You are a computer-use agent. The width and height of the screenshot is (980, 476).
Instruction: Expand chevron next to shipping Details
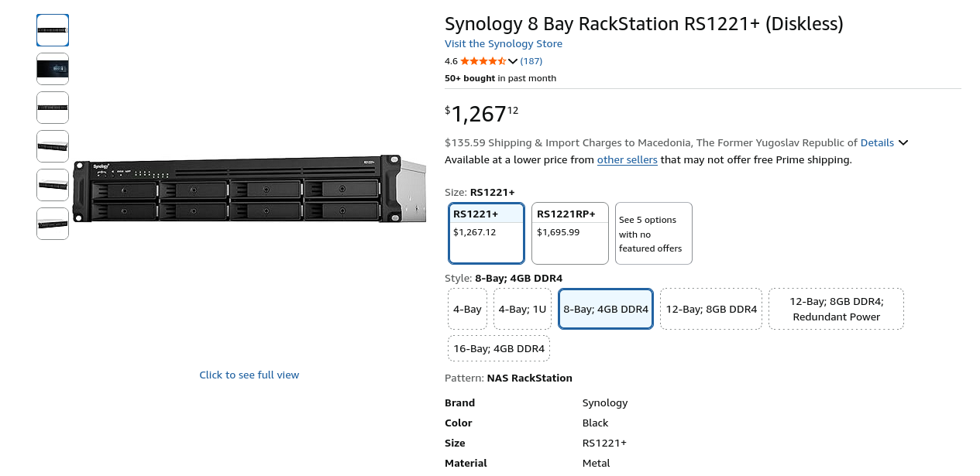coord(903,142)
